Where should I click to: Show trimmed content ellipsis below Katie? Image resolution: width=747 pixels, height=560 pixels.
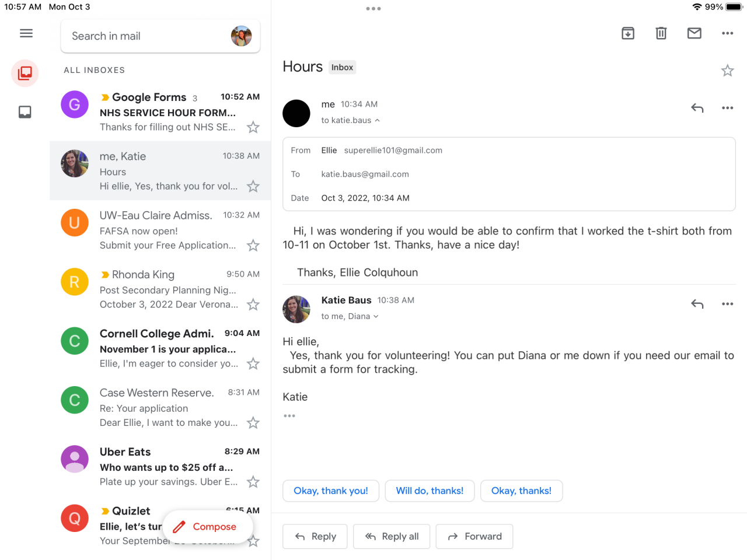point(289,416)
